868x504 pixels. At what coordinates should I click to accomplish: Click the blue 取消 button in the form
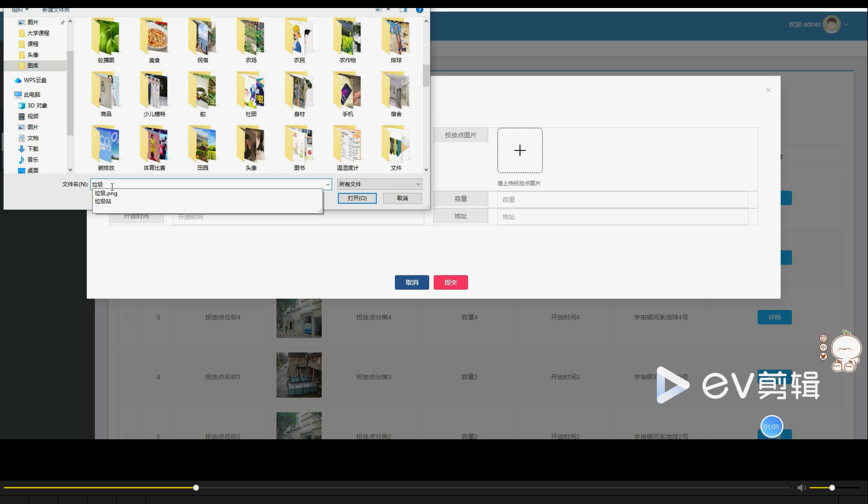coord(412,282)
